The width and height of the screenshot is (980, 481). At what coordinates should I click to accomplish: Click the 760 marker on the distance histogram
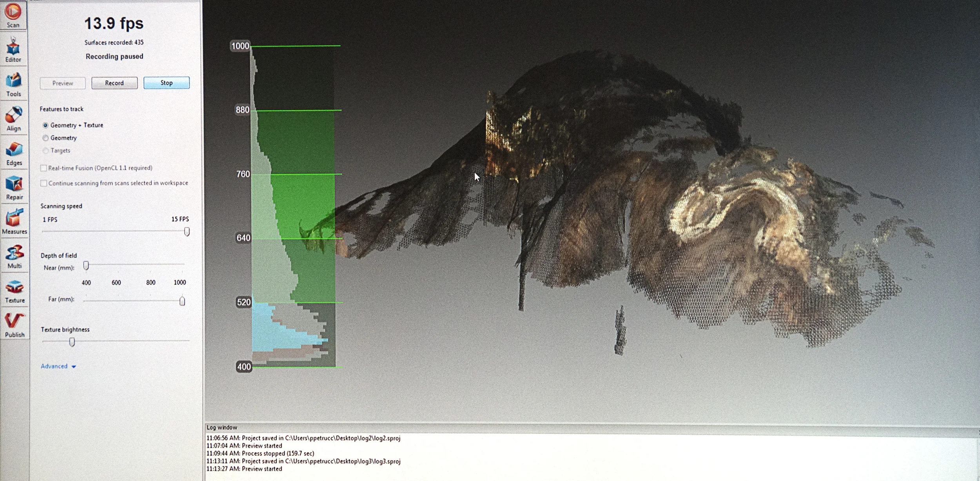pyautogui.click(x=243, y=174)
